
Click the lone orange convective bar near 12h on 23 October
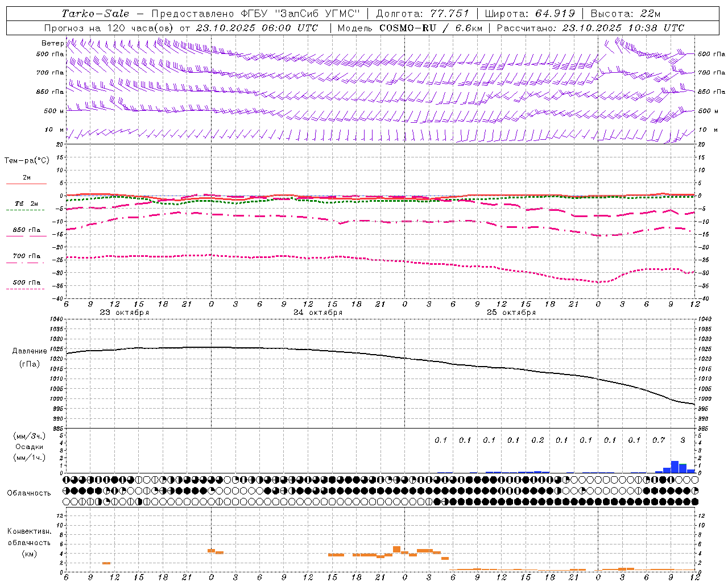pyautogui.click(x=106, y=563)
